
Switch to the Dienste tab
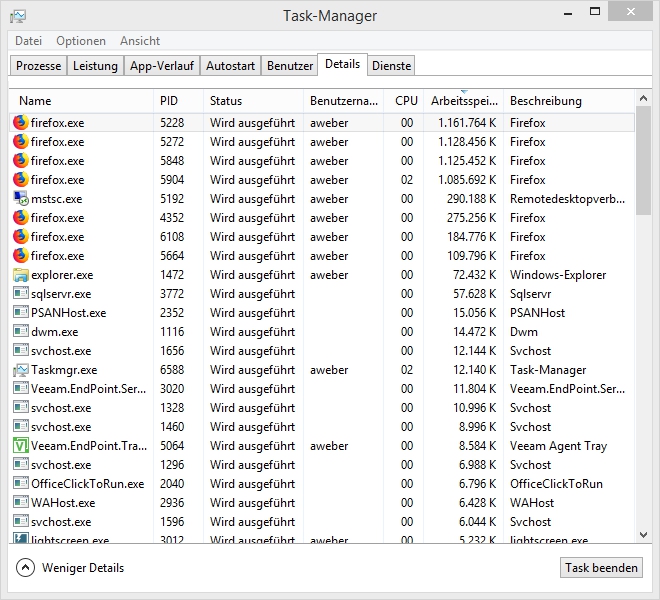pyautogui.click(x=391, y=66)
